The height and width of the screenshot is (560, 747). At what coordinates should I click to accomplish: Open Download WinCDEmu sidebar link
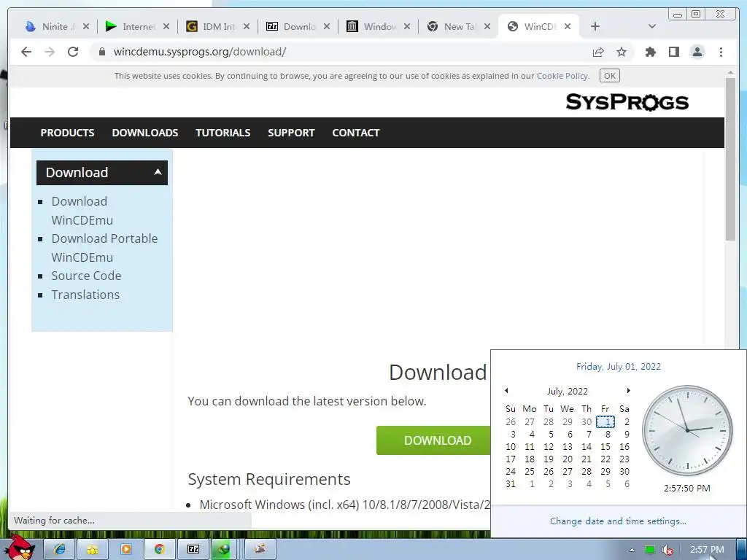[x=82, y=211]
